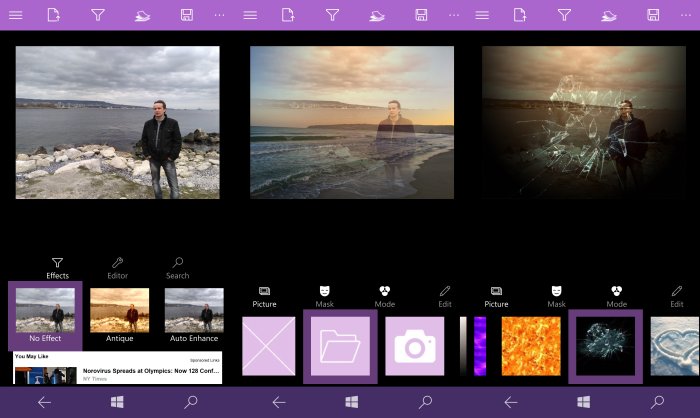The image size is (700, 418).
Task: Open new file icon in left screen
Action: (54, 15)
